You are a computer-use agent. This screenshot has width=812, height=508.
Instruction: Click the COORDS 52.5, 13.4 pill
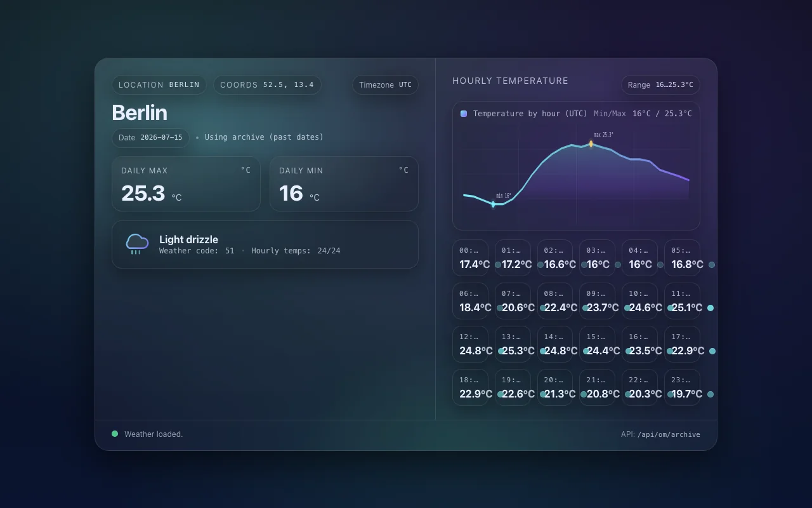click(267, 85)
